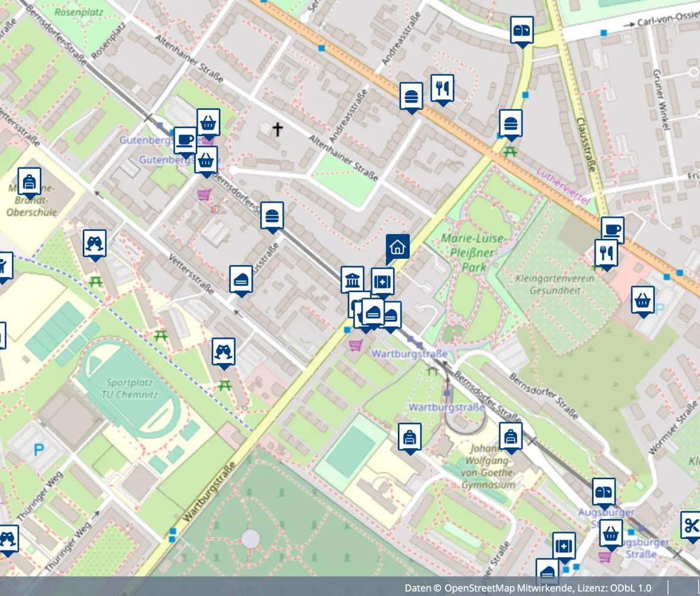The height and width of the screenshot is (596, 700).
Task: Click the backpack marker on Brandt-Oberschule
Action: click(29, 182)
